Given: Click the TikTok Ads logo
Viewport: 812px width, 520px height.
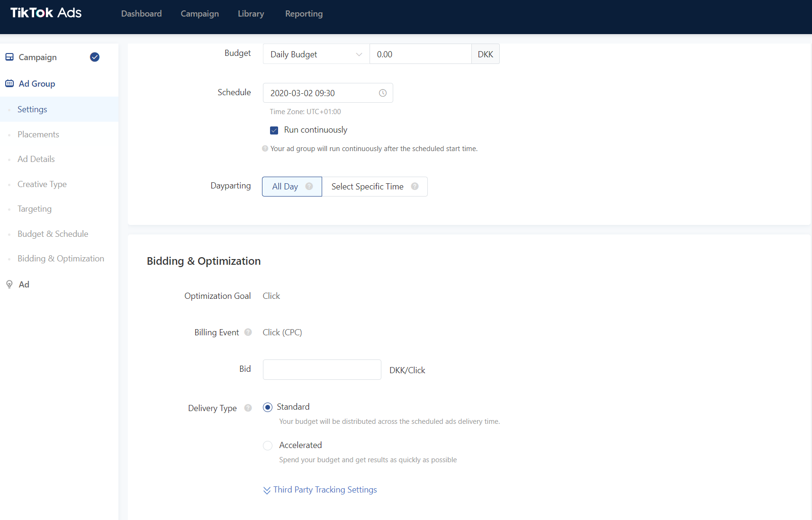Looking at the screenshot, I should click(46, 13).
